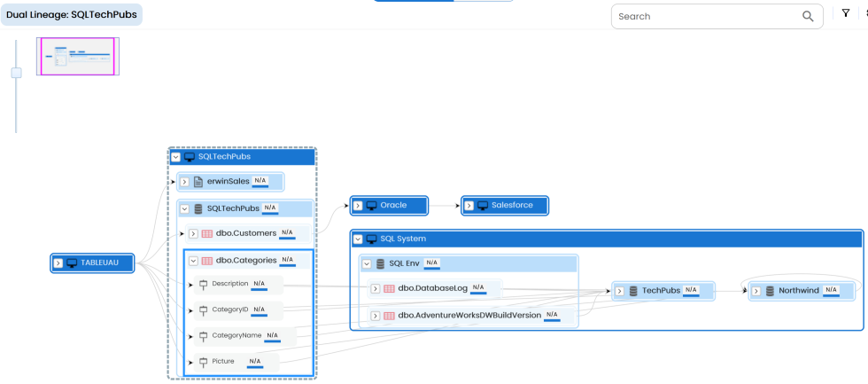Click the N/A badge on dbo.DatabaseLog
Viewport: 868px width, 384px height.
pos(478,288)
